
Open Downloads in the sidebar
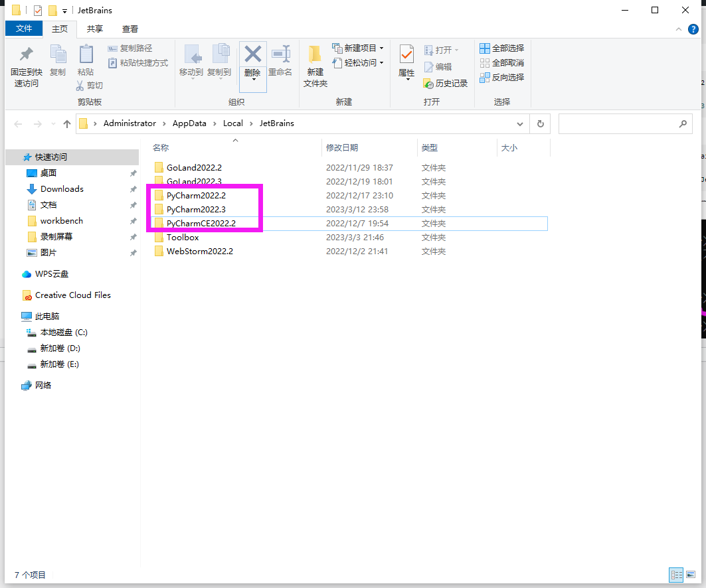pos(62,189)
